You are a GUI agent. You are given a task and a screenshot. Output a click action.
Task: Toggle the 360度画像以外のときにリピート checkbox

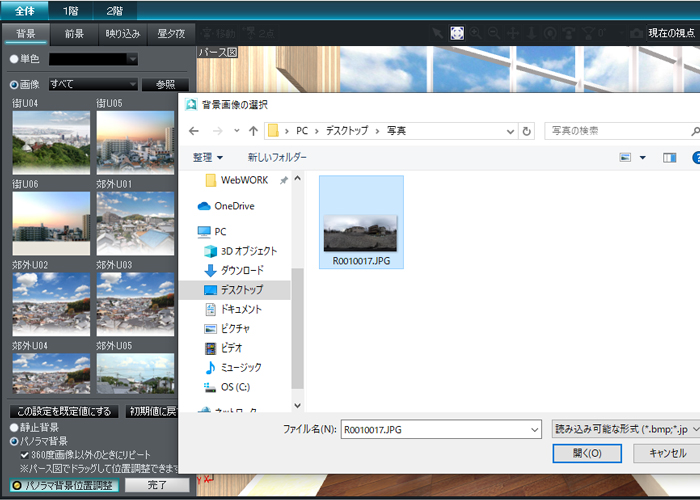25,454
